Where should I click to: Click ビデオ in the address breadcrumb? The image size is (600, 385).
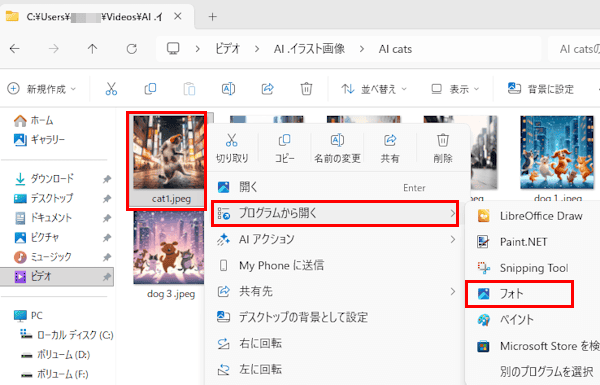[x=228, y=49]
